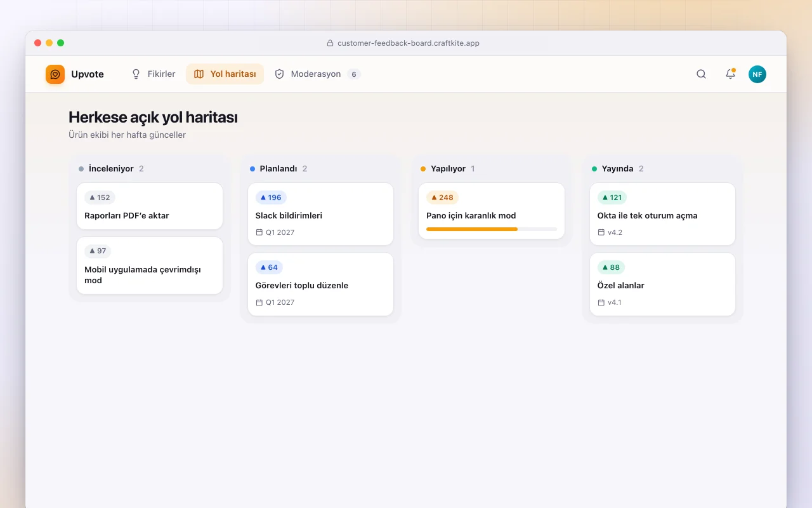This screenshot has width=812, height=508.
Task: Open the Fikirler tab
Action: 153,74
